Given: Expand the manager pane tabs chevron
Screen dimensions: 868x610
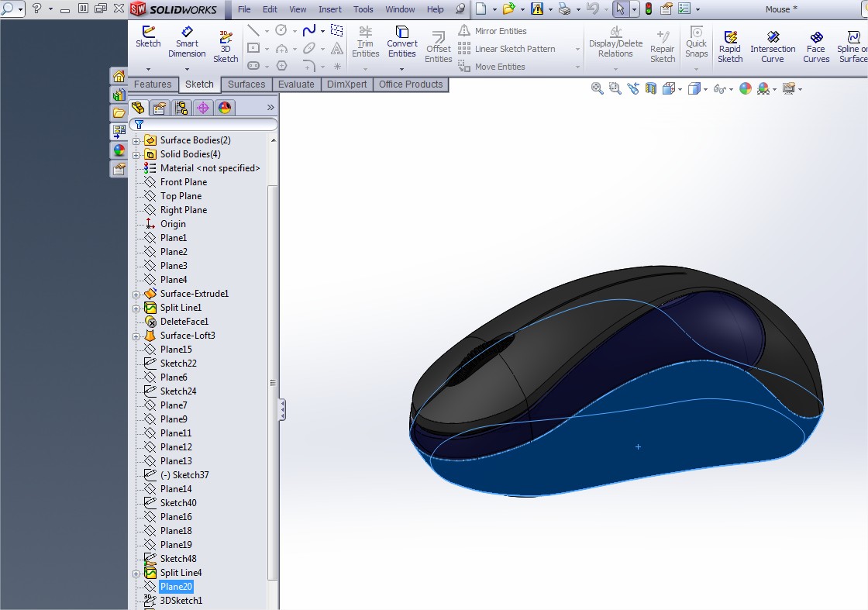Looking at the screenshot, I should point(270,108).
